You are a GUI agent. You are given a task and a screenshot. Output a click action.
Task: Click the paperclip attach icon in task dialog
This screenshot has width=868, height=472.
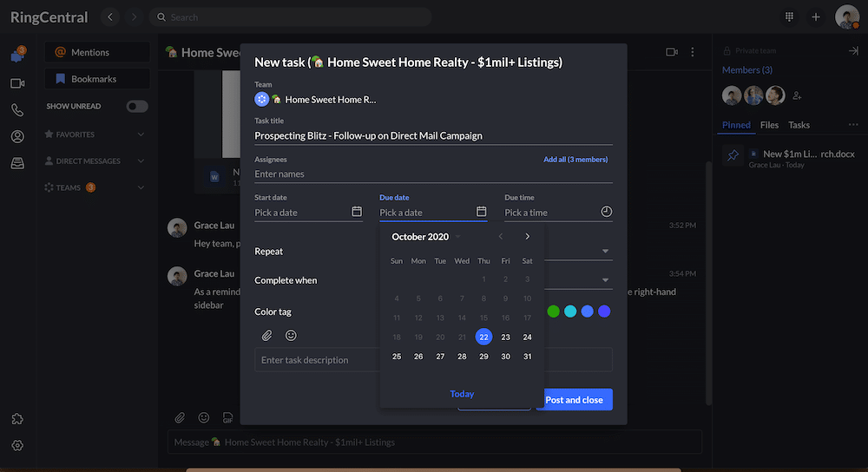266,335
